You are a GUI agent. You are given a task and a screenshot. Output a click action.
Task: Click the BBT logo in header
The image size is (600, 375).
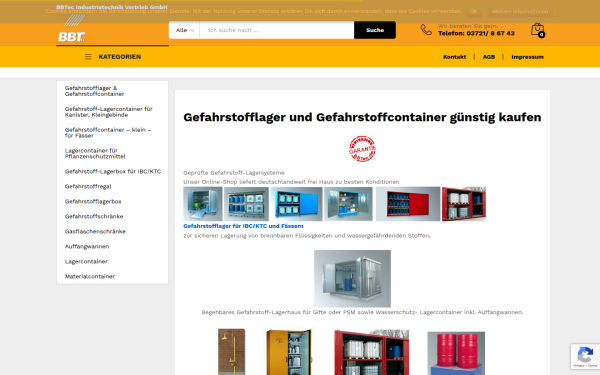tap(72, 28)
